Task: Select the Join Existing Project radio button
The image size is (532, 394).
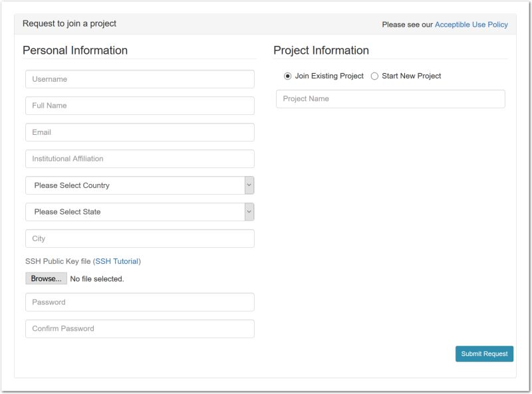Action: click(x=288, y=76)
